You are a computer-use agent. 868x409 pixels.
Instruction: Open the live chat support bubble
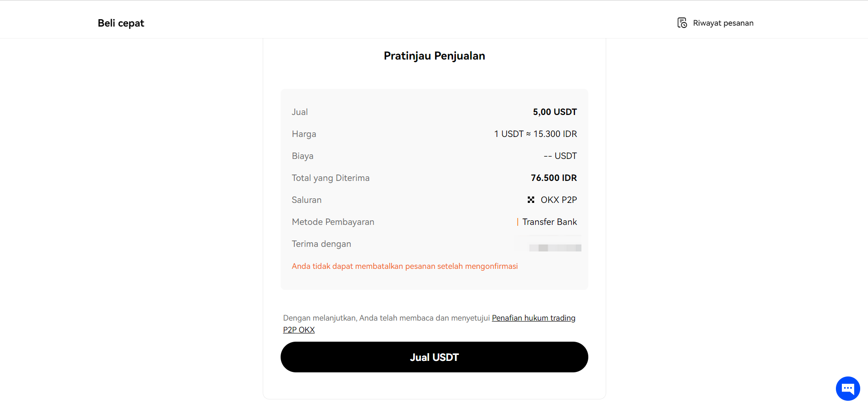point(847,388)
